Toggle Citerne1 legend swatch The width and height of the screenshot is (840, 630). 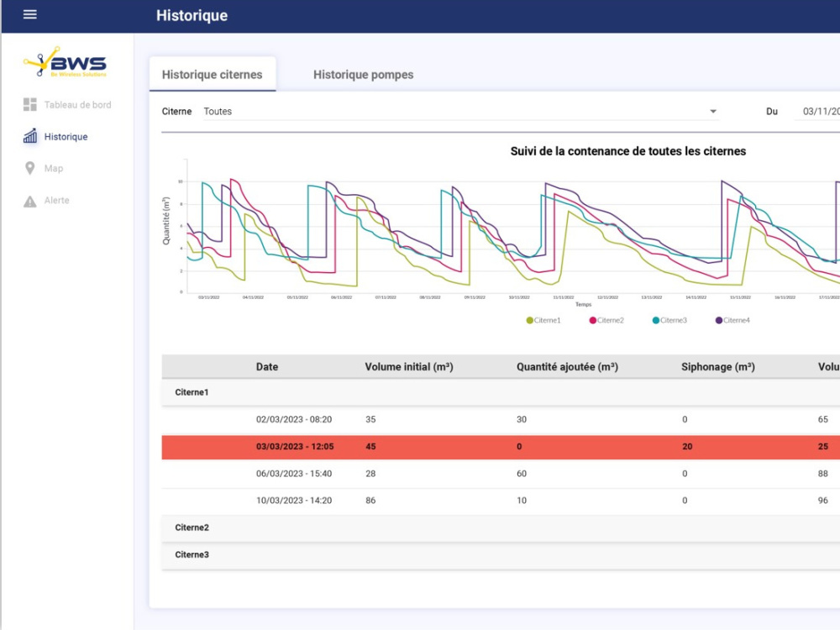point(529,320)
